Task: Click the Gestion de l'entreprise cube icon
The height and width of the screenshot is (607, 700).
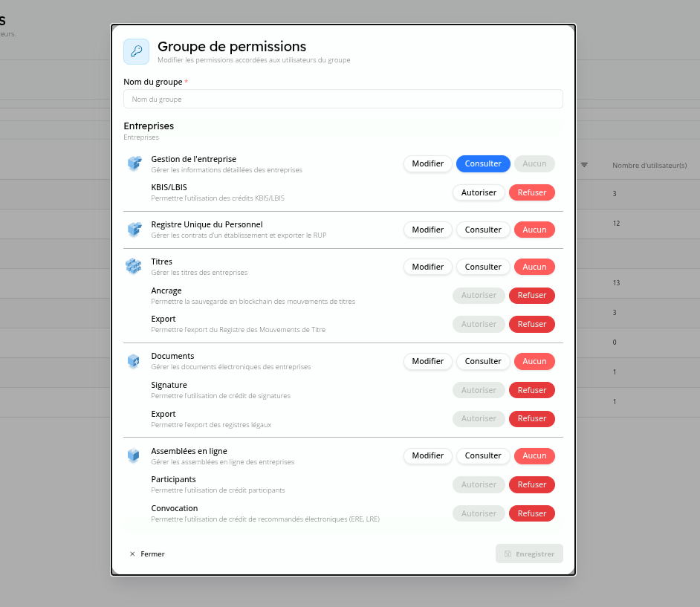Action: click(134, 163)
